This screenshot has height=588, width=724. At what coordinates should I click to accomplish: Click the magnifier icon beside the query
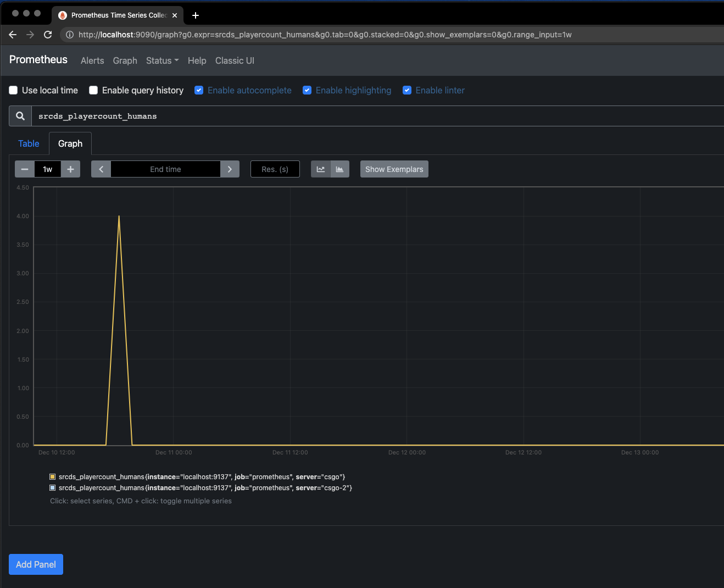tap(20, 116)
